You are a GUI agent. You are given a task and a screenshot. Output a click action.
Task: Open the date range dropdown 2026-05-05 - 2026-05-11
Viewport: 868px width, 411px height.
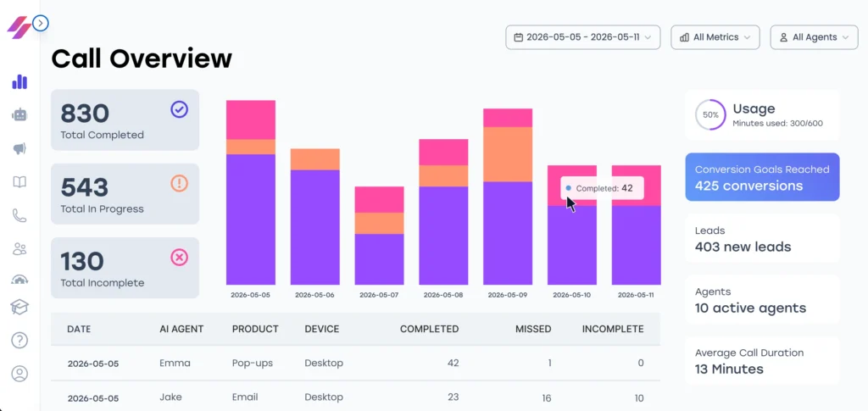(583, 37)
